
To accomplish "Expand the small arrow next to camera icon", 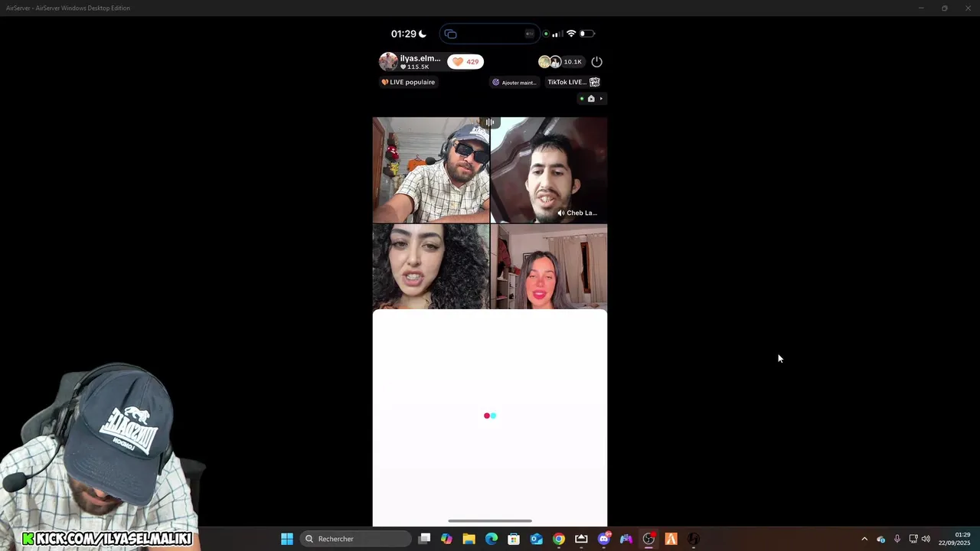I will click(601, 99).
